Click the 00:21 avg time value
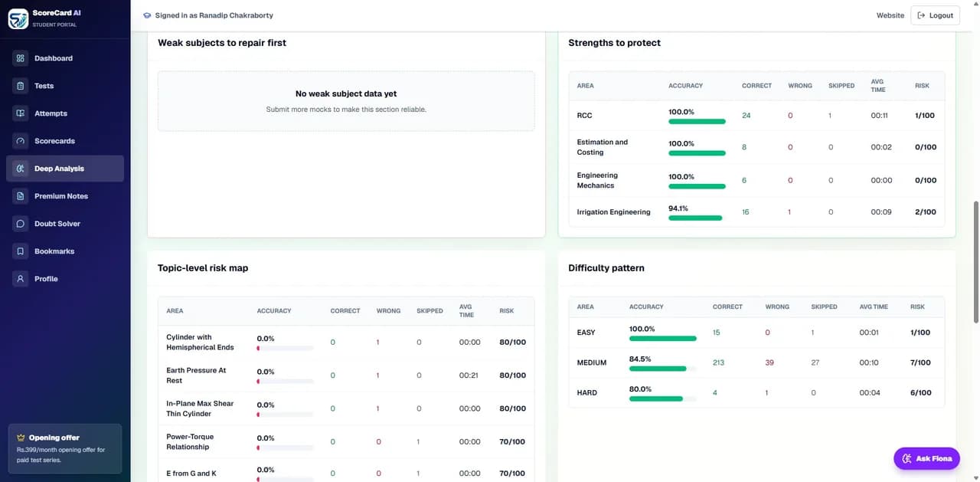This screenshot has width=980, height=482. (469, 375)
